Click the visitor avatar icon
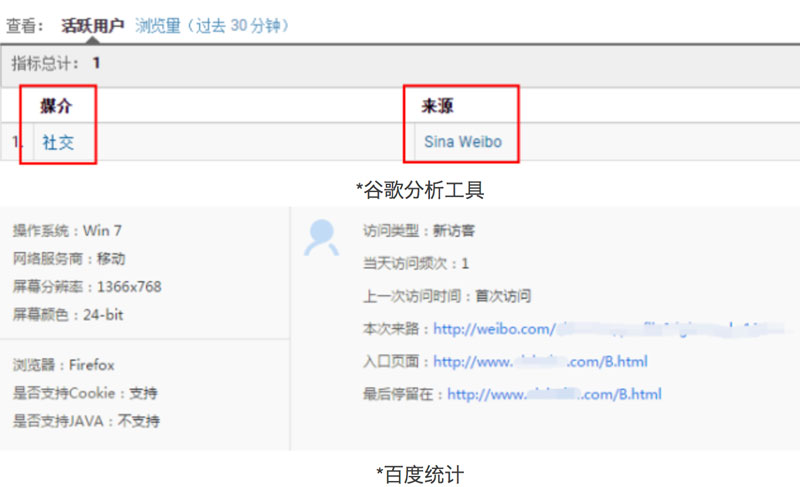Image resolution: width=800 pixels, height=487 pixels. [321, 236]
